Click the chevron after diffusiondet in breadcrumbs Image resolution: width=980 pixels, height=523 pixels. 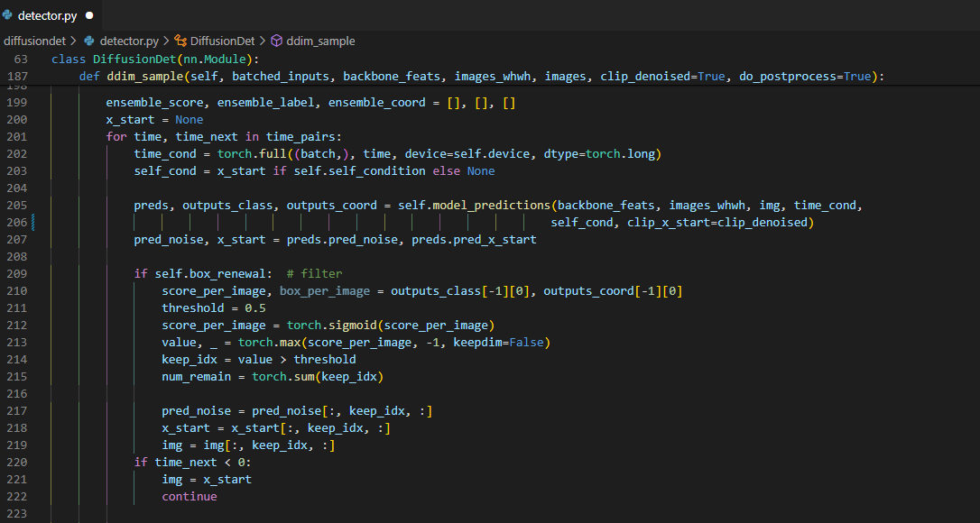pos(72,41)
